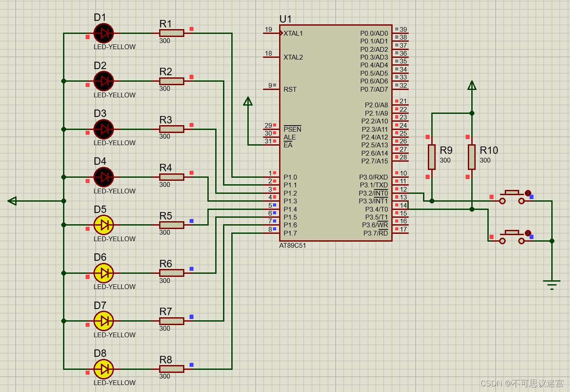Select the D1 LED symbol
The image size is (570, 392).
104,33
